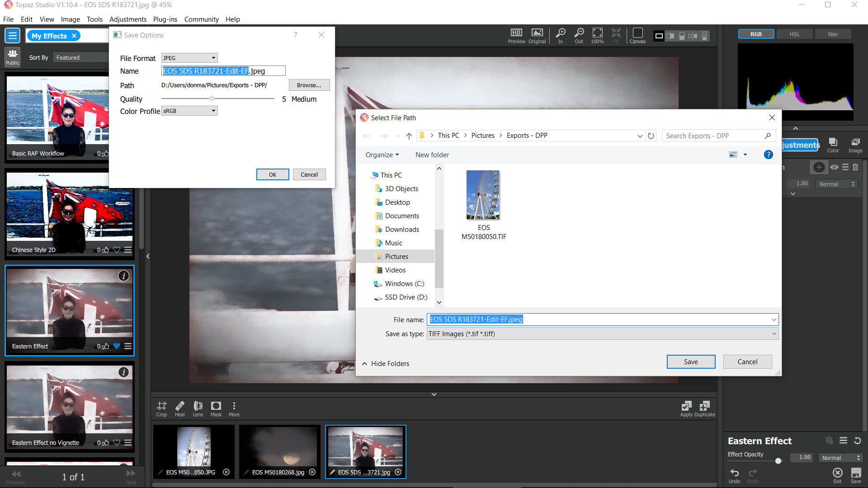Set zoom to 100%
Viewport: 868px width, 488px height.
(x=597, y=36)
